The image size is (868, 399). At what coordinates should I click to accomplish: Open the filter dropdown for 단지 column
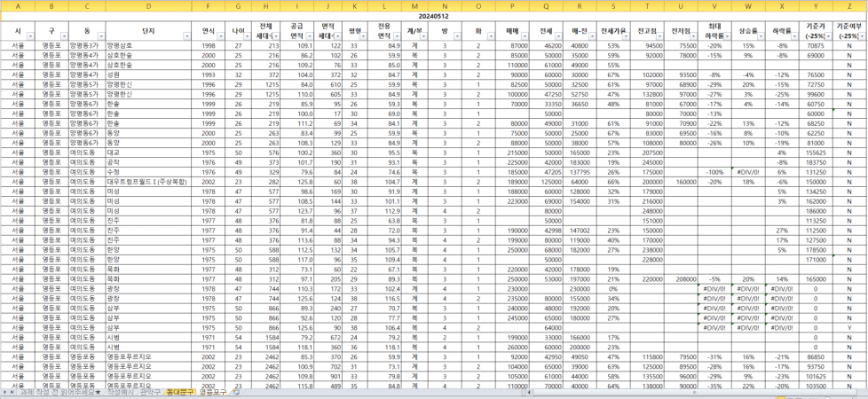pyautogui.click(x=187, y=36)
